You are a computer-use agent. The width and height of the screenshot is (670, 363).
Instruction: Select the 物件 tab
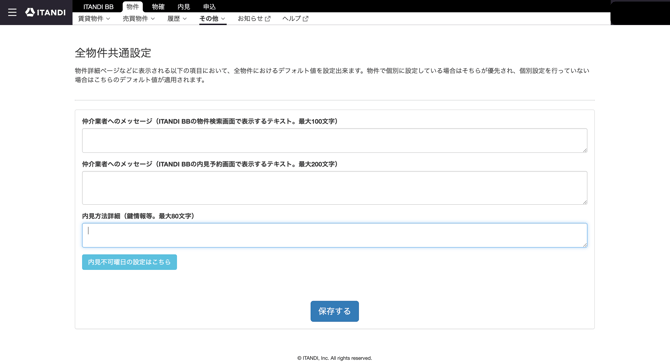(x=132, y=7)
